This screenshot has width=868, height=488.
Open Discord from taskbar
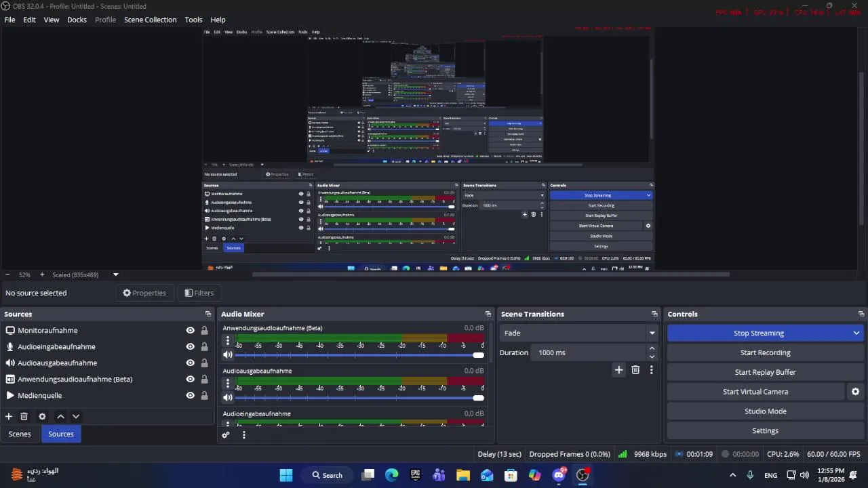[559, 475]
